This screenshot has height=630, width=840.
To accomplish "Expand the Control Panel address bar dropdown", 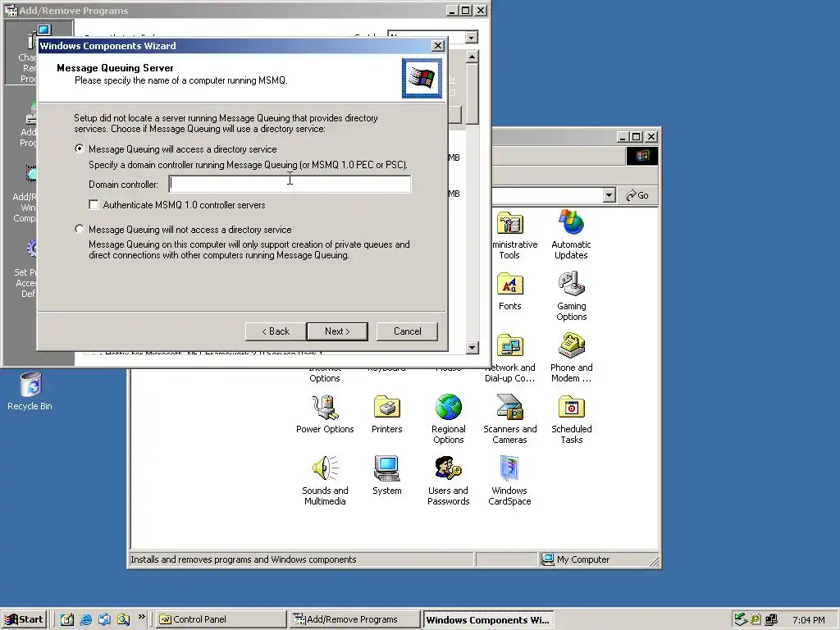I will pyautogui.click(x=609, y=195).
